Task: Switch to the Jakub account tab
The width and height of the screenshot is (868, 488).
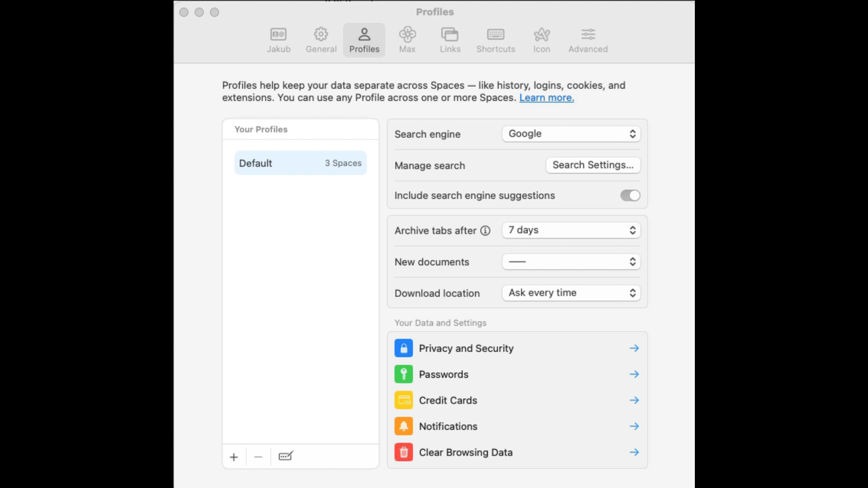Action: (x=278, y=40)
